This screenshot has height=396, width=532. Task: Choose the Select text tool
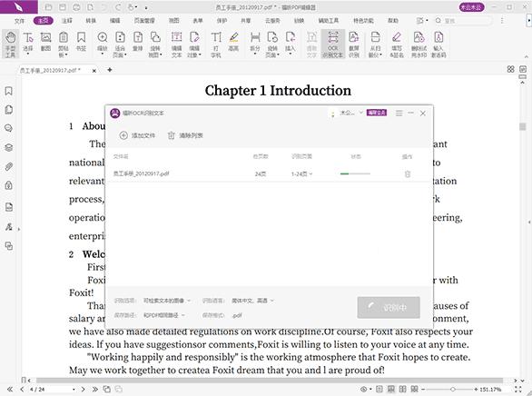[x=28, y=43]
